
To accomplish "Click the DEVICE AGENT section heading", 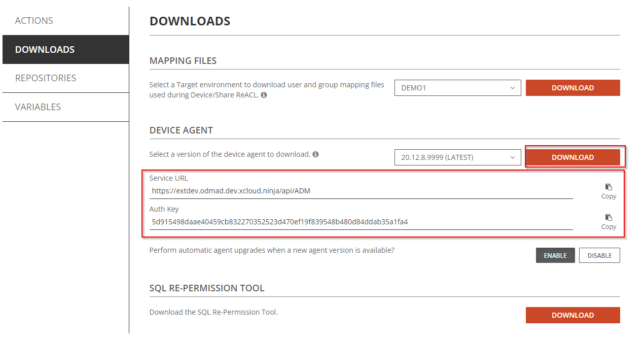I will pos(181,130).
